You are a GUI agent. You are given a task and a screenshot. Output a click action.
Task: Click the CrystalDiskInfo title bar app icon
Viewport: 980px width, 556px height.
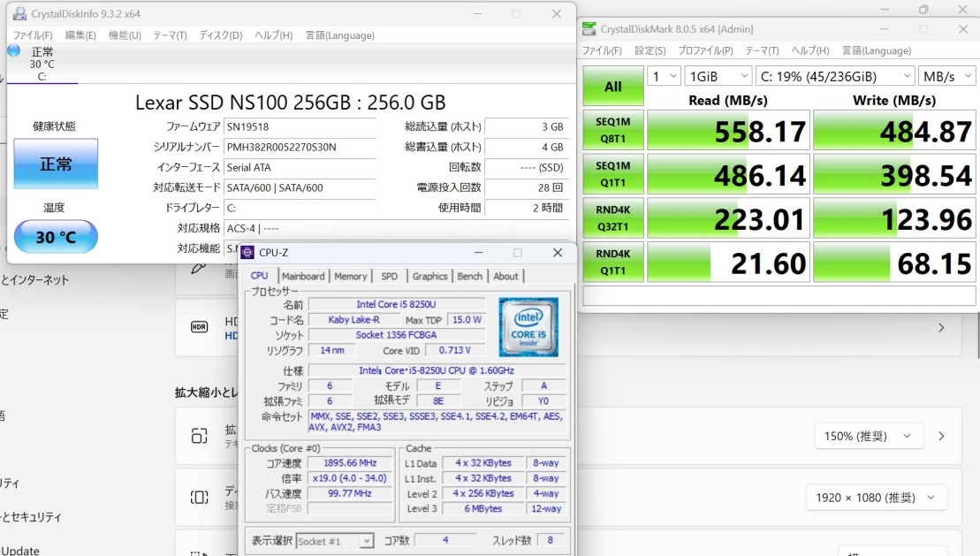click(19, 14)
